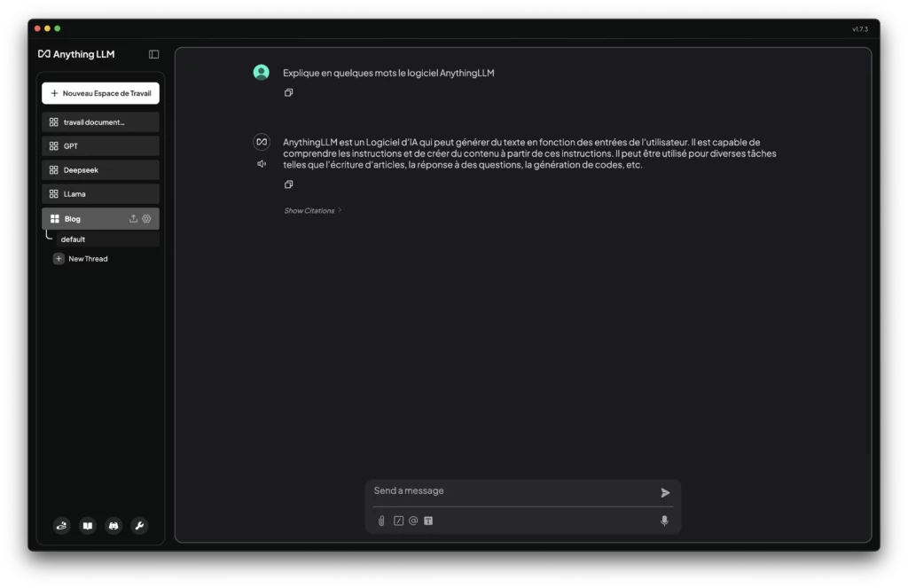Switch to the GPT workspace
This screenshot has width=908, height=588.
pyautogui.click(x=101, y=146)
